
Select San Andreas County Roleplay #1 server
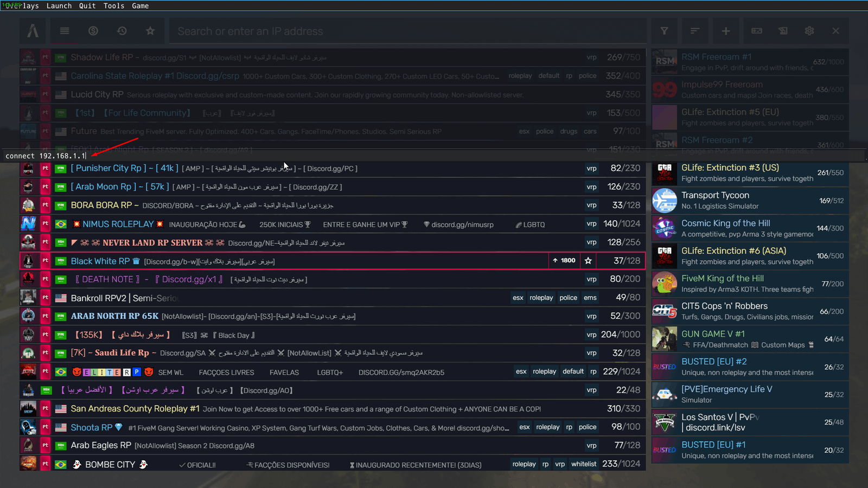click(x=333, y=409)
